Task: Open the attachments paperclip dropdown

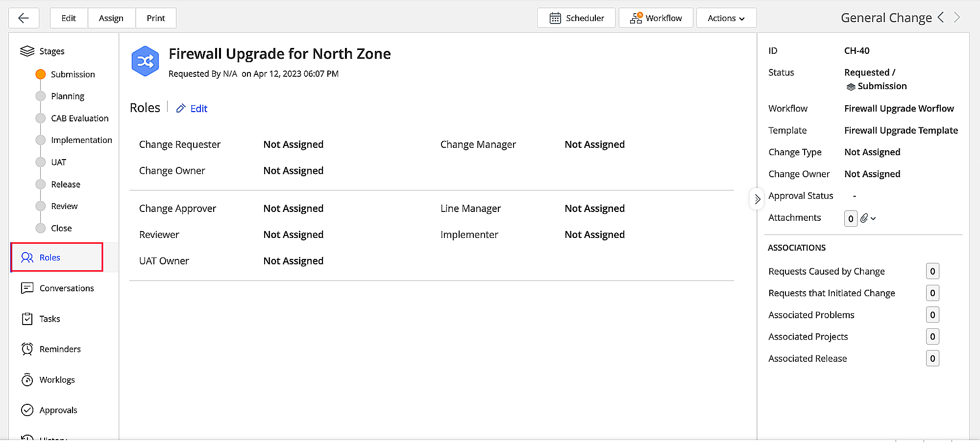Action: 868,218
